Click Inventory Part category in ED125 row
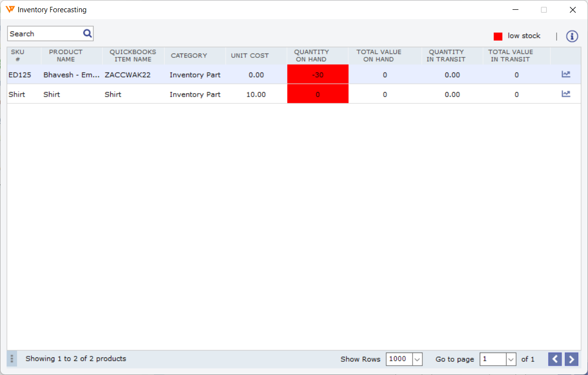 [x=195, y=75]
